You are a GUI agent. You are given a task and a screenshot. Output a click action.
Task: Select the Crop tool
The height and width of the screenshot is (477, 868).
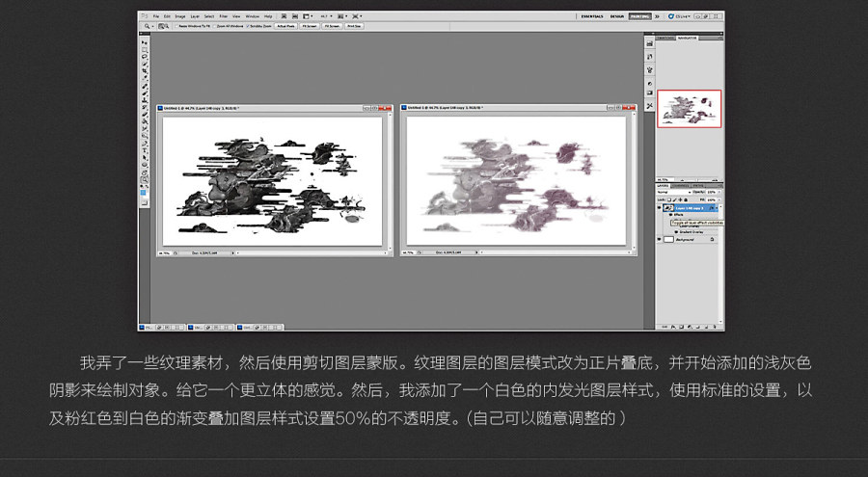[x=145, y=69]
